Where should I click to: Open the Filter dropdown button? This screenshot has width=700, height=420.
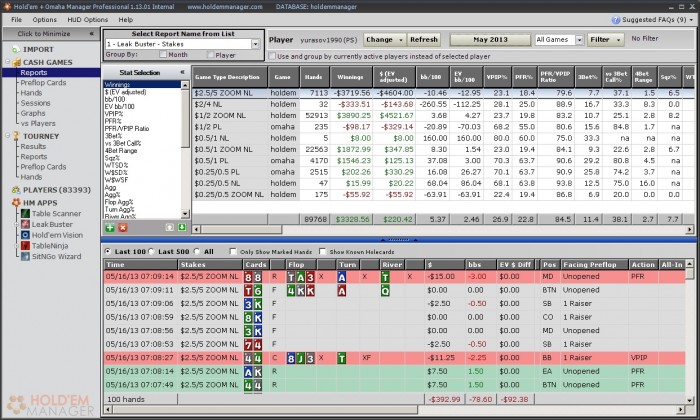(605, 40)
